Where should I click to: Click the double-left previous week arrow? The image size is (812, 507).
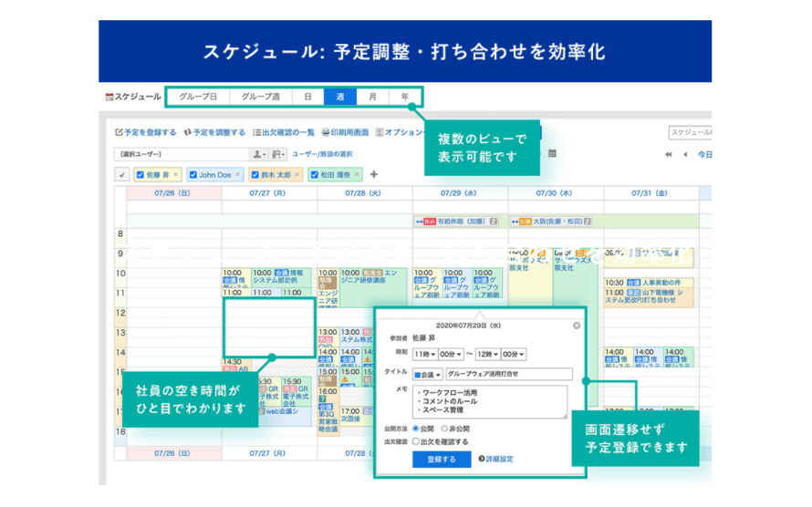(669, 155)
